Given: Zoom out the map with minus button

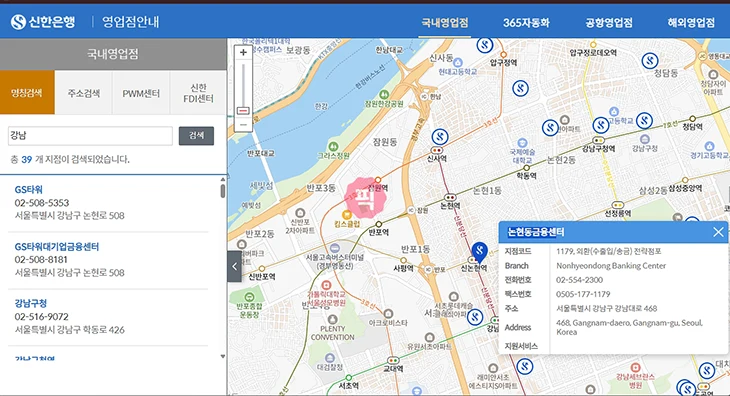Looking at the screenshot, I should pos(243,125).
